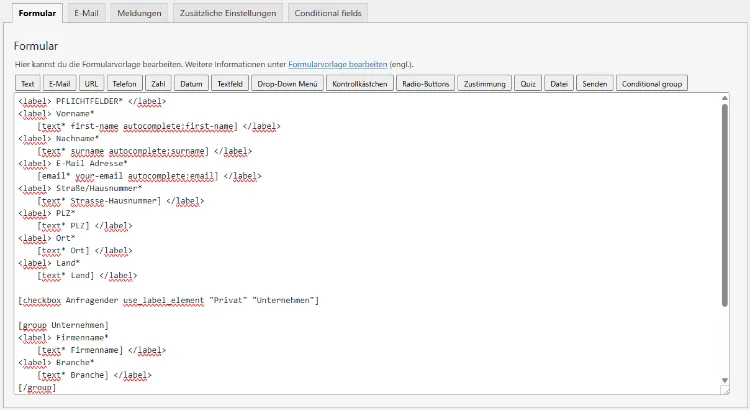Screen dimensions: 750x410
Task: Click the Ort* label line
Action: (46, 238)
